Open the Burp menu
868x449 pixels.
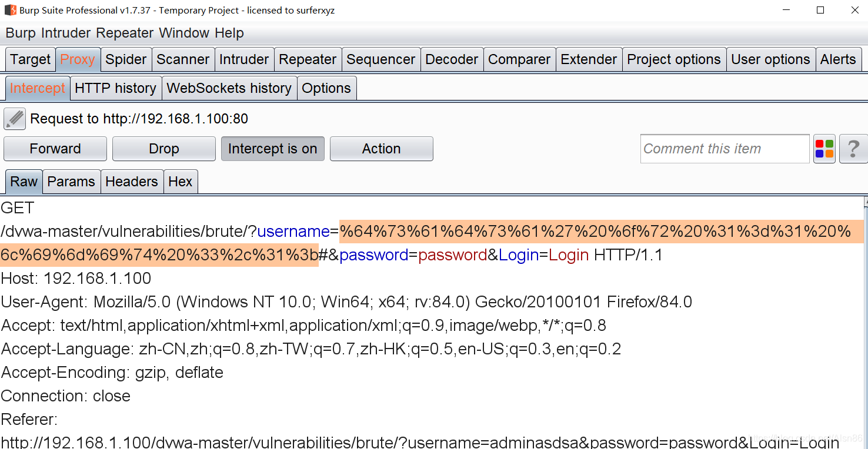(x=21, y=33)
